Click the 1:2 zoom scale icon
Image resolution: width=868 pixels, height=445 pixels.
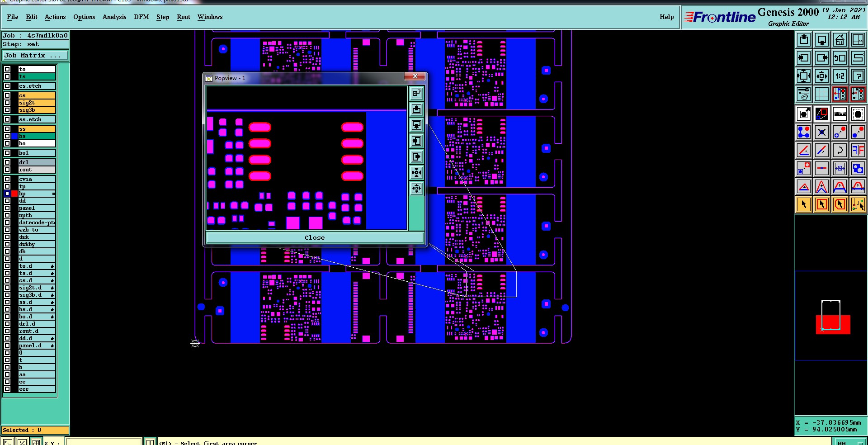pos(840,76)
